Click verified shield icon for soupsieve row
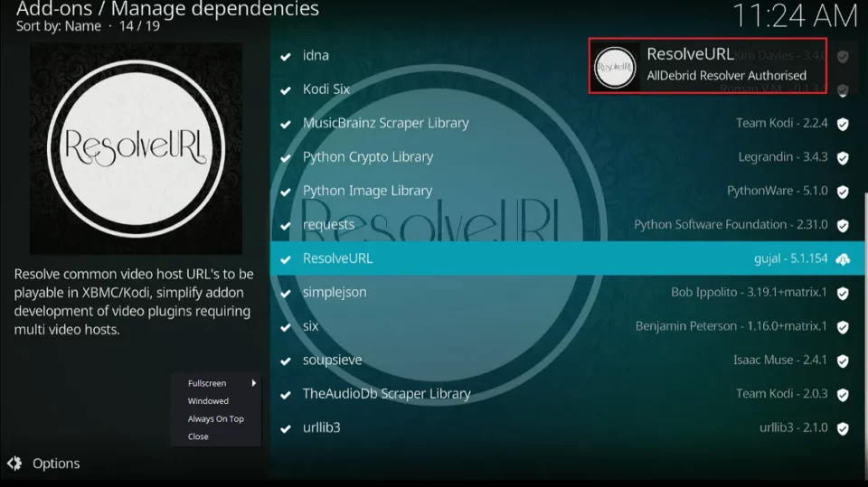Image resolution: width=868 pixels, height=487 pixels. (x=843, y=361)
